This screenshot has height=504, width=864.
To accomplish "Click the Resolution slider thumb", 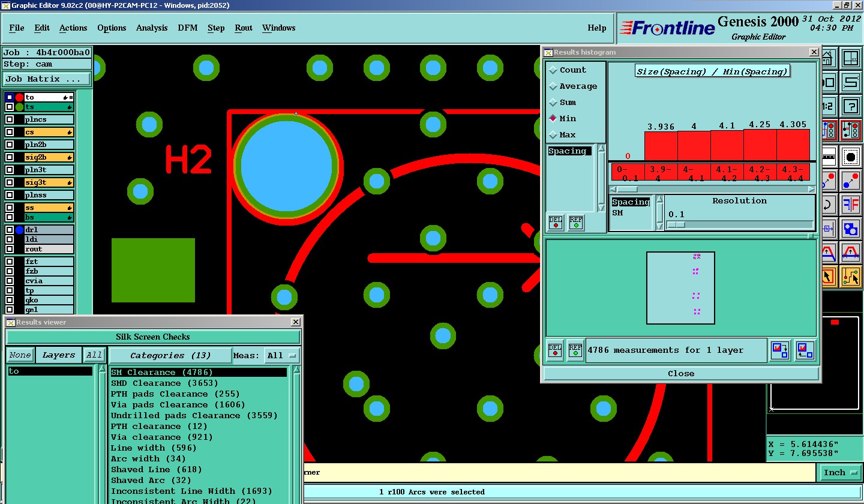I will 676,225.
